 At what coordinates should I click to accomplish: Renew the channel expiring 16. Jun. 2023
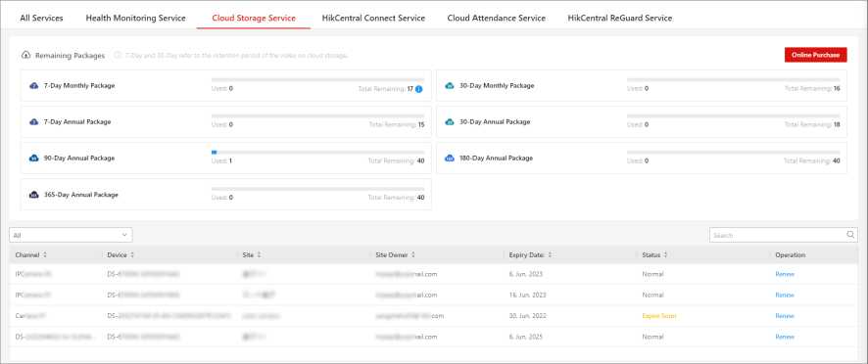pyautogui.click(x=785, y=295)
